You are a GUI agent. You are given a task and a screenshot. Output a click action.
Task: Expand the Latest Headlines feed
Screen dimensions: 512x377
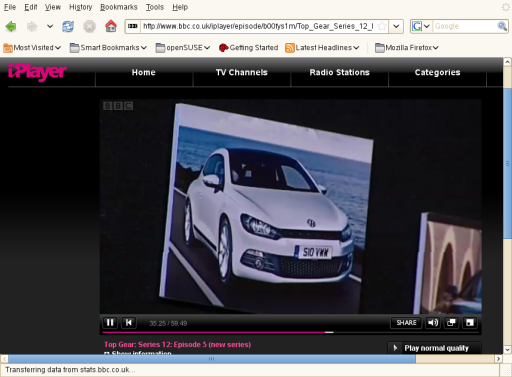click(x=322, y=48)
